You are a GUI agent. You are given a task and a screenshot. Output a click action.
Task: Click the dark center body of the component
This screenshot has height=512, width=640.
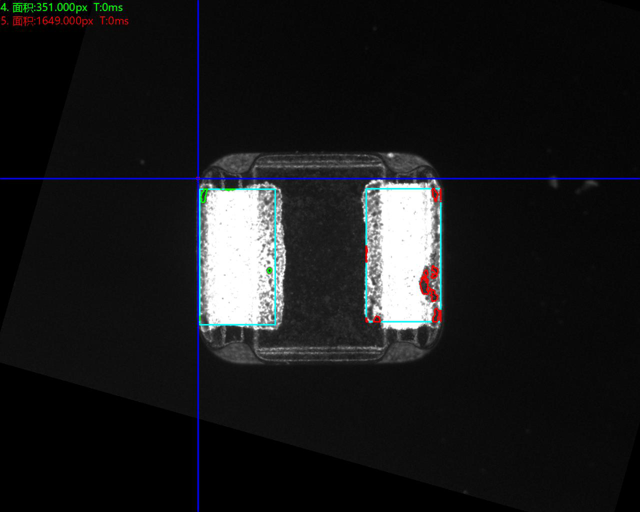click(322, 255)
